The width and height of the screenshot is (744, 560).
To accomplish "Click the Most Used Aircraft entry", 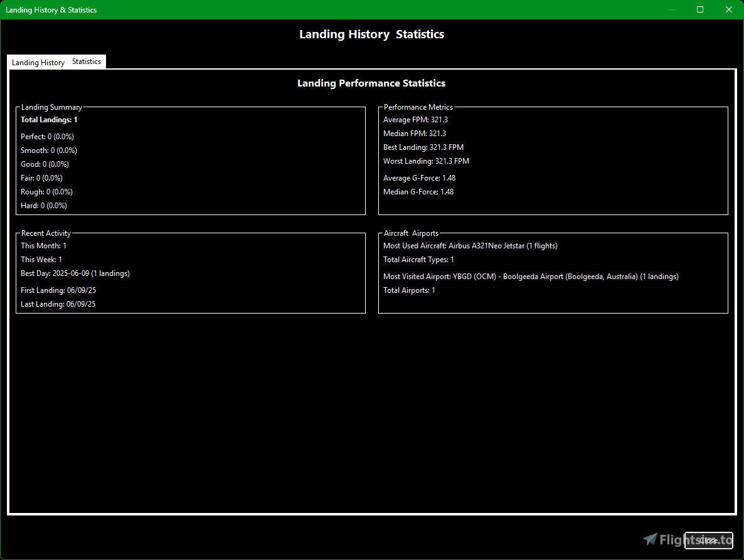I will coord(470,246).
